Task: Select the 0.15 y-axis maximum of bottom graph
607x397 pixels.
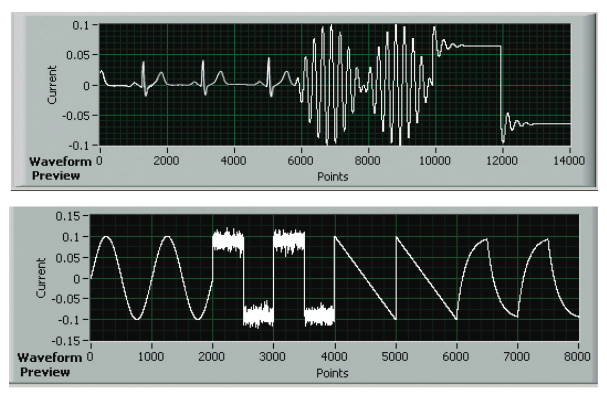Action: click(x=68, y=216)
